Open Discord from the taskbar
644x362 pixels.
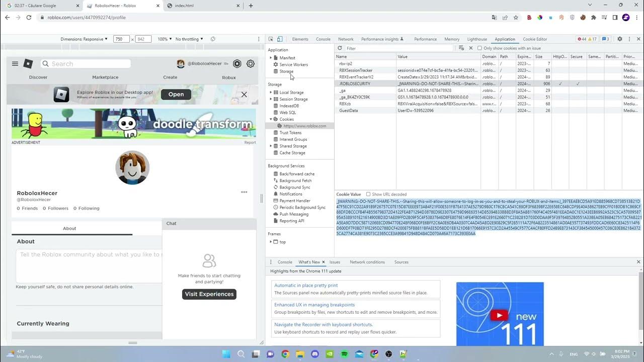tap(315, 354)
